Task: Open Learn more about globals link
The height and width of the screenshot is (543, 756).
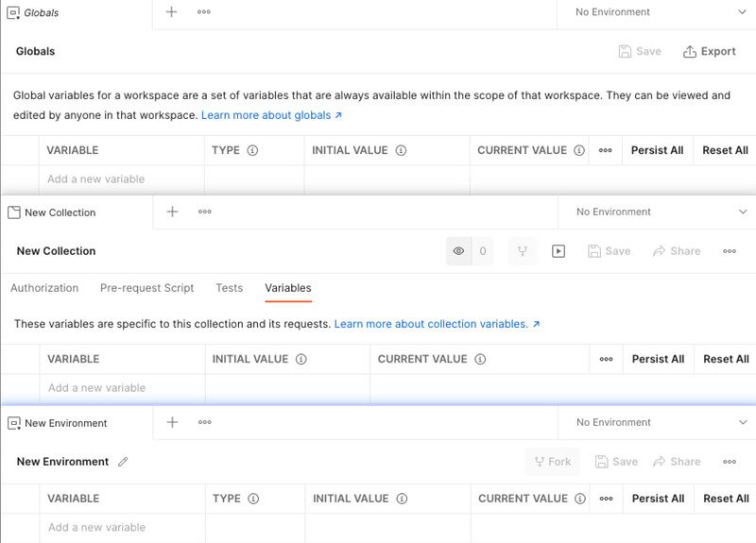Action: point(271,115)
